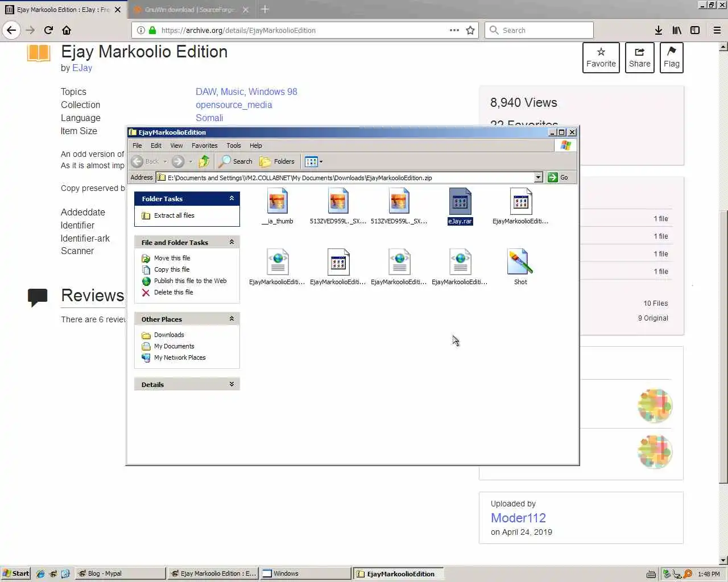Image resolution: width=728 pixels, height=582 pixels.
Task: Collapse the File and Folder Tasks panel
Action: pyautogui.click(x=231, y=242)
